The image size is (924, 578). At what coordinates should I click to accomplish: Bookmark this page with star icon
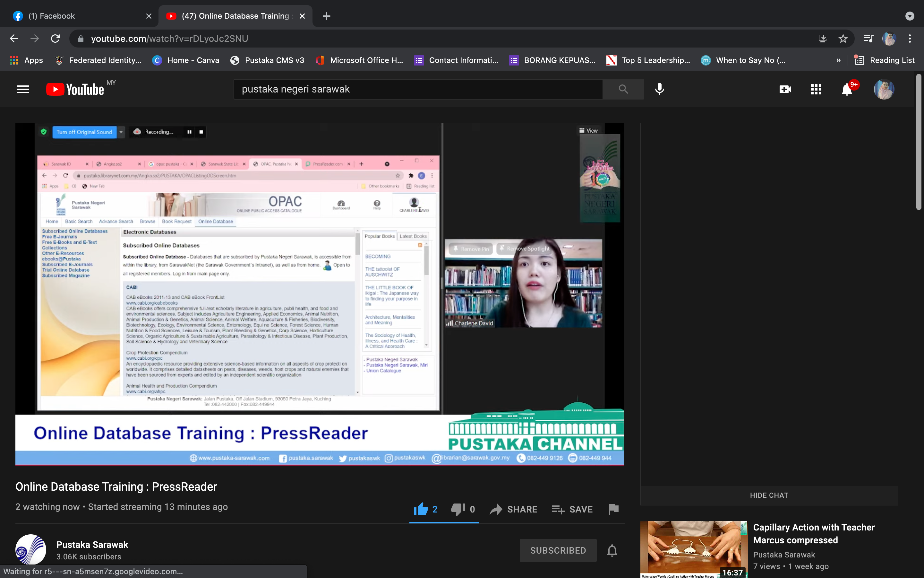tap(843, 39)
